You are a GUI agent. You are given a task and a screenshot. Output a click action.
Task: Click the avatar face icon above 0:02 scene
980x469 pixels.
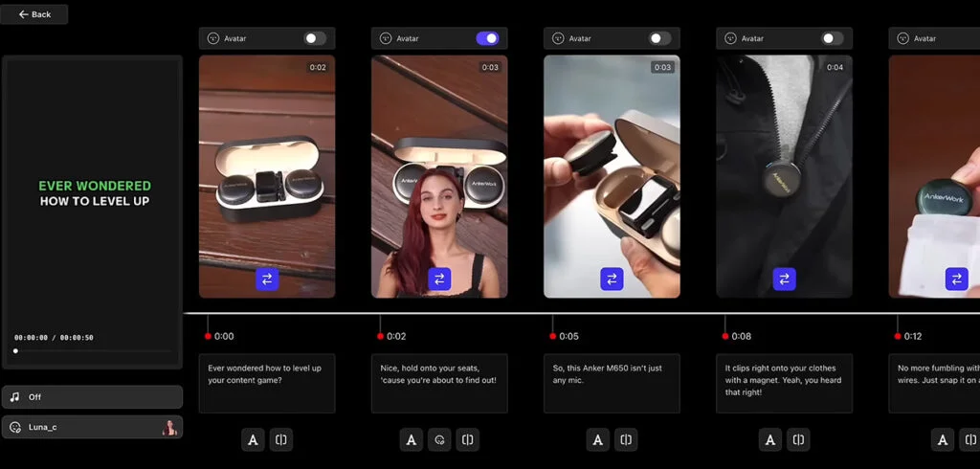click(386, 38)
